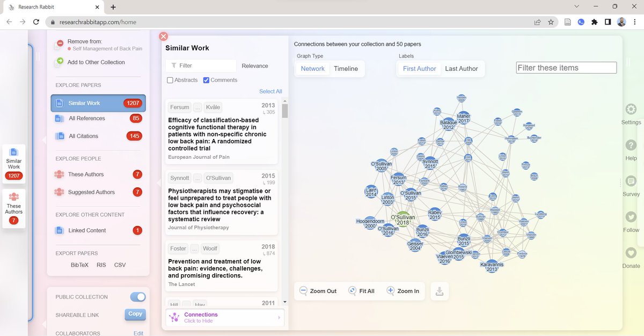
Task: Select the Hoogendoorn 2000 graph node
Action: (x=370, y=223)
